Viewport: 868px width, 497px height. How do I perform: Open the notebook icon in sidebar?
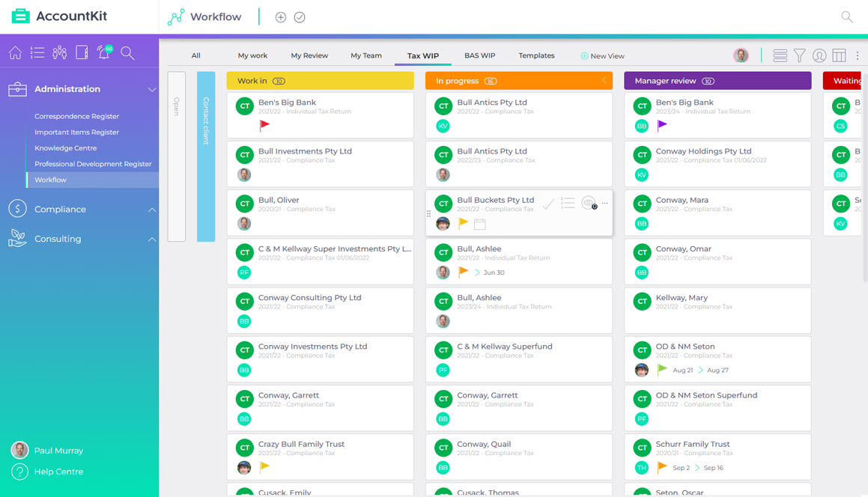coord(82,52)
